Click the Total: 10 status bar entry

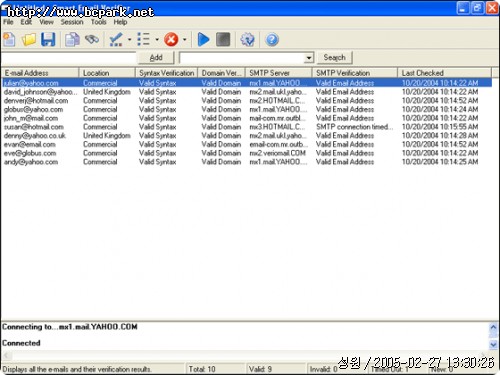202,369
